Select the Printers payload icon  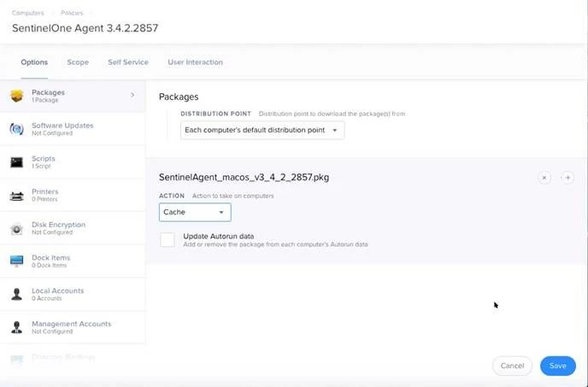pos(16,196)
